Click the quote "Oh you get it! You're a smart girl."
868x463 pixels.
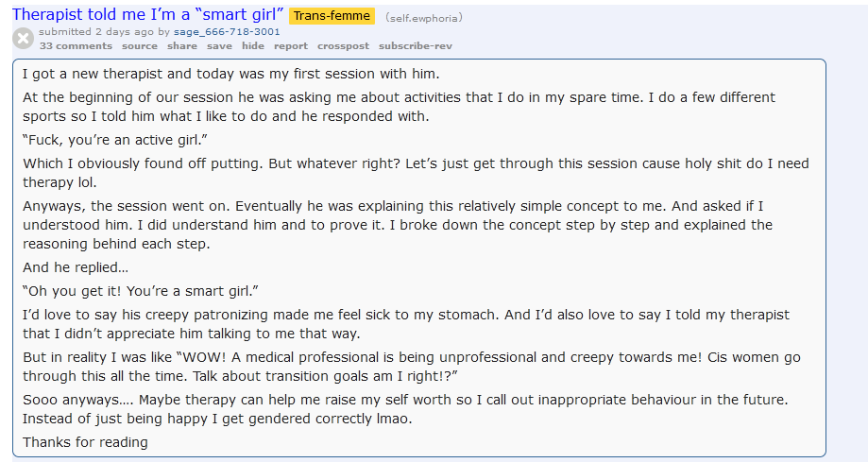tap(141, 288)
